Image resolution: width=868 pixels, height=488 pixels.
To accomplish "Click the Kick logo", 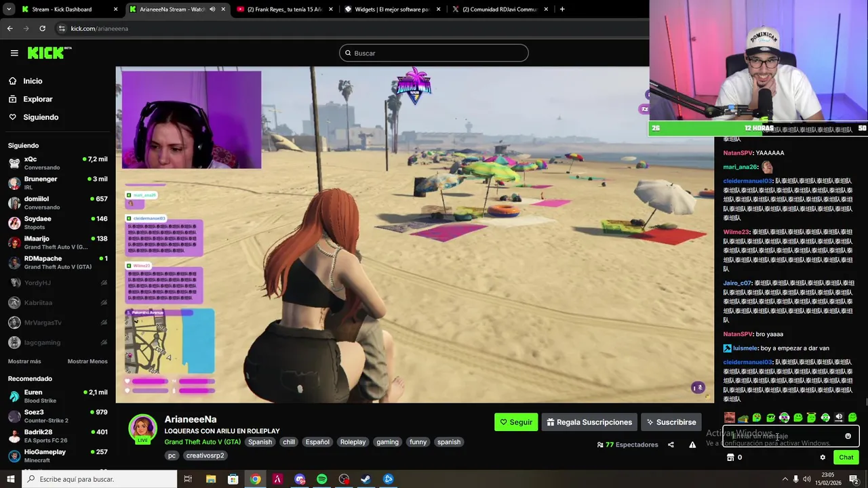I will (49, 53).
